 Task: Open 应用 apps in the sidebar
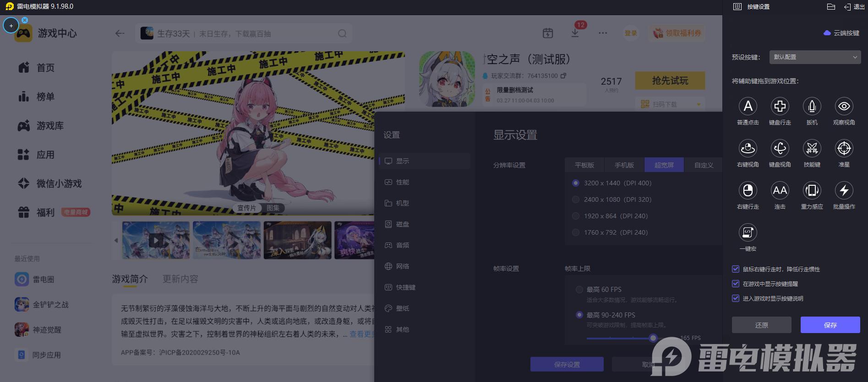click(37, 155)
